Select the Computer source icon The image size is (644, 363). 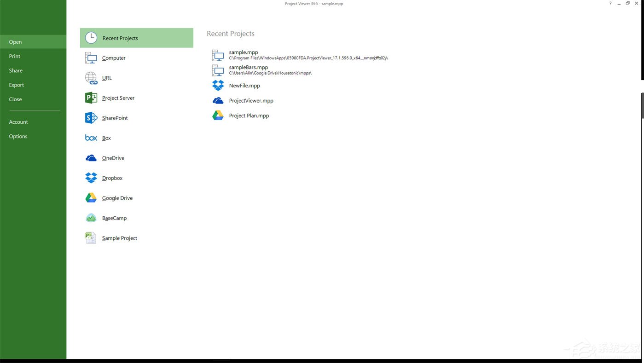pyautogui.click(x=91, y=58)
